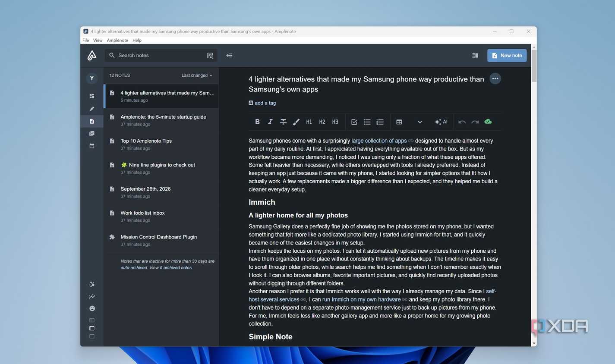The height and width of the screenshot is (364, 615).
Task: Apply strikethrough formatting
Action: 283,122
